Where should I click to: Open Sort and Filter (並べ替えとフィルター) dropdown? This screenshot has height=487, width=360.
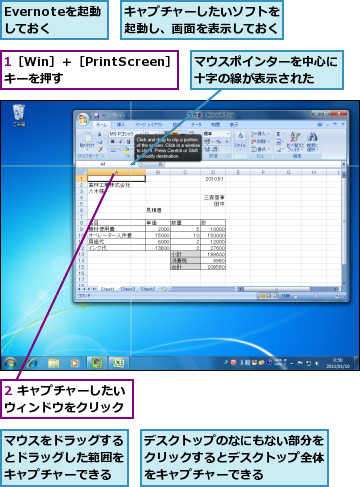[x=295, y=142]
